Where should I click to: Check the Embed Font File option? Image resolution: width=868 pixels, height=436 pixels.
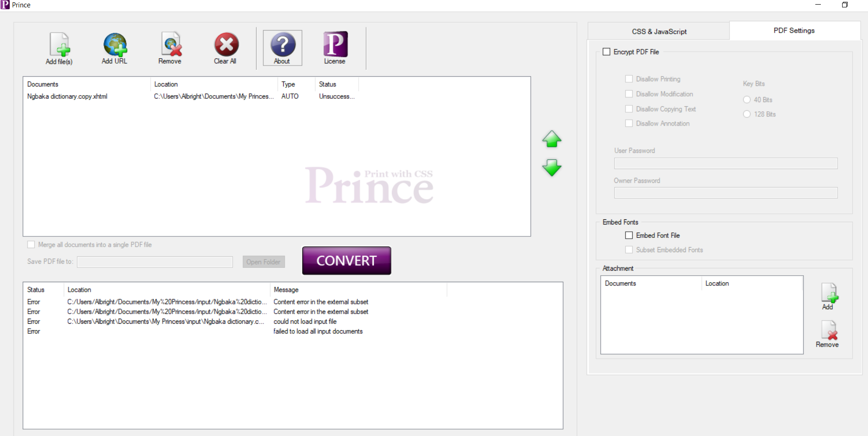[x=629, y=236]
